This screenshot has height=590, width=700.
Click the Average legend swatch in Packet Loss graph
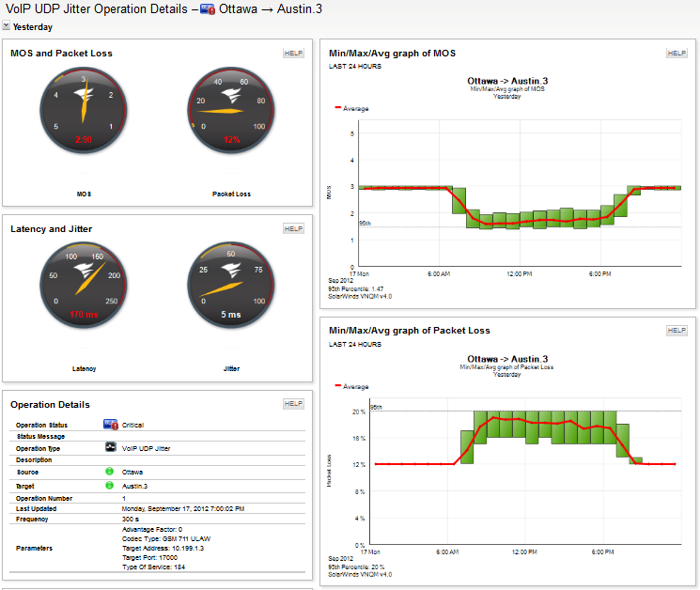(338, 385)
